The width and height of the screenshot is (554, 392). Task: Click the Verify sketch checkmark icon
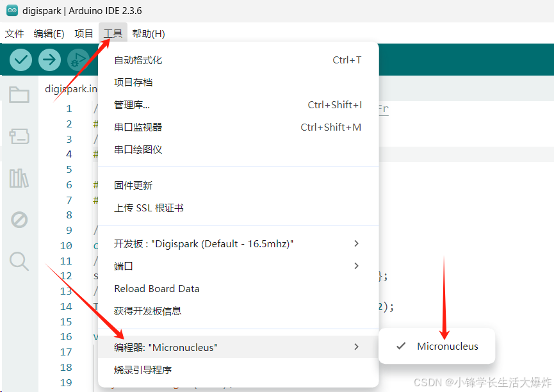pos(20,59)
